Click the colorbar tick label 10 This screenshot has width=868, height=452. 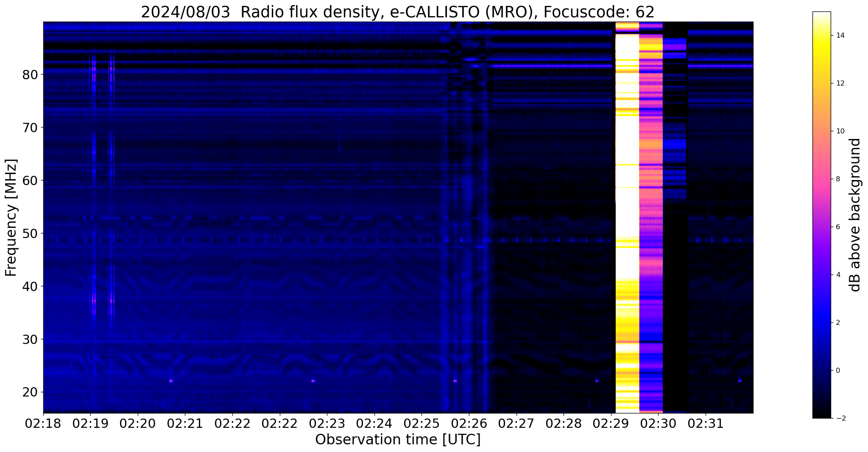click(840, 131)
